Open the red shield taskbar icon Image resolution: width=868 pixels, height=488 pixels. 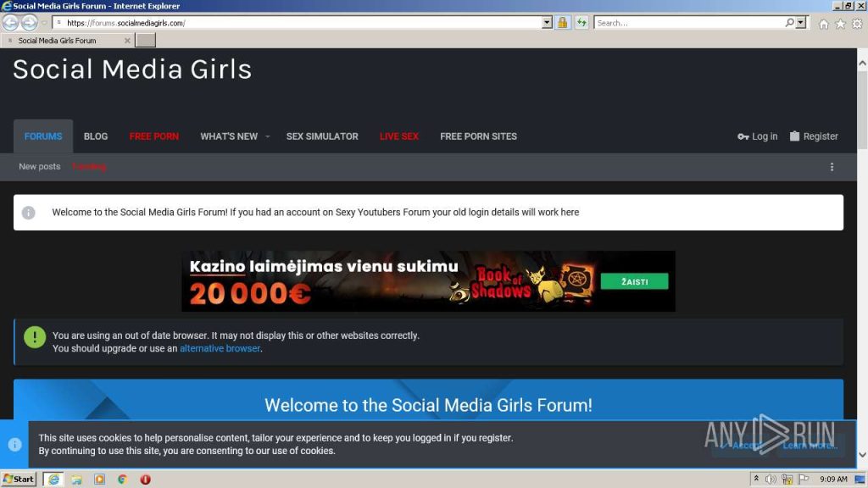coord(145,480)
